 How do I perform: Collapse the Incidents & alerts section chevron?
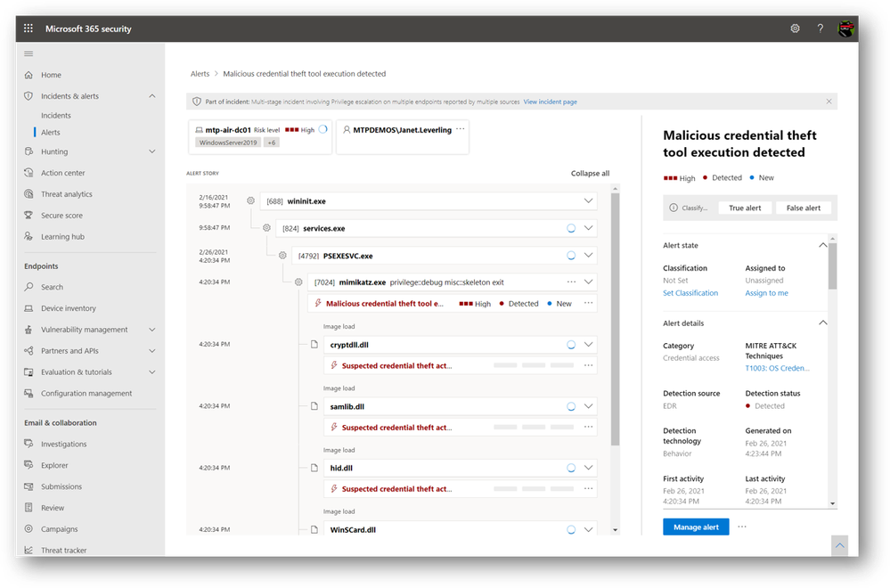tap(152, 96)
